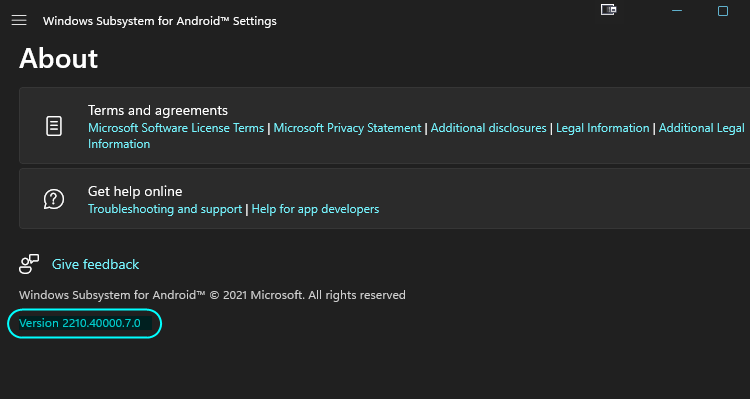
Task: Click the Give feedback people icon
Action: [29, 264]
